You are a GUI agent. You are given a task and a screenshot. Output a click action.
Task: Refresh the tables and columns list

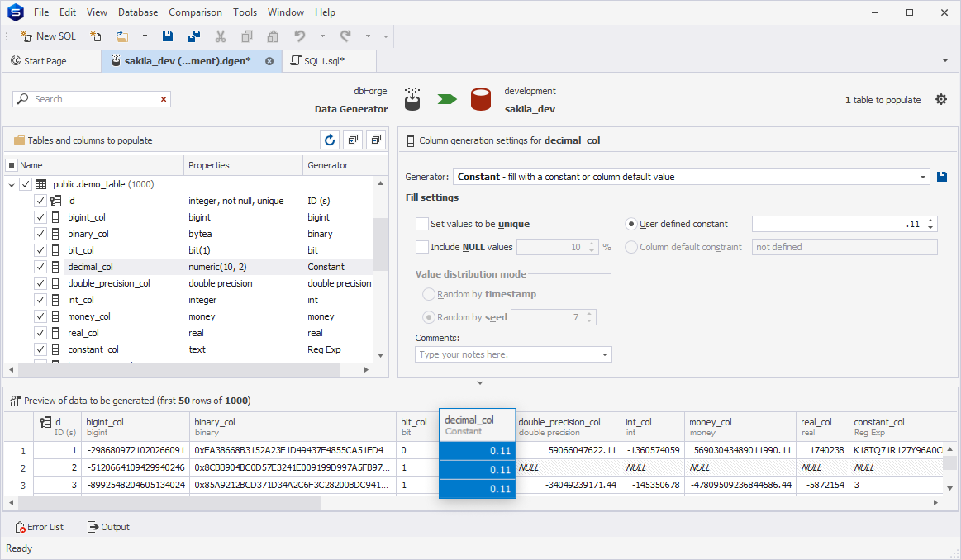point(330,140)
